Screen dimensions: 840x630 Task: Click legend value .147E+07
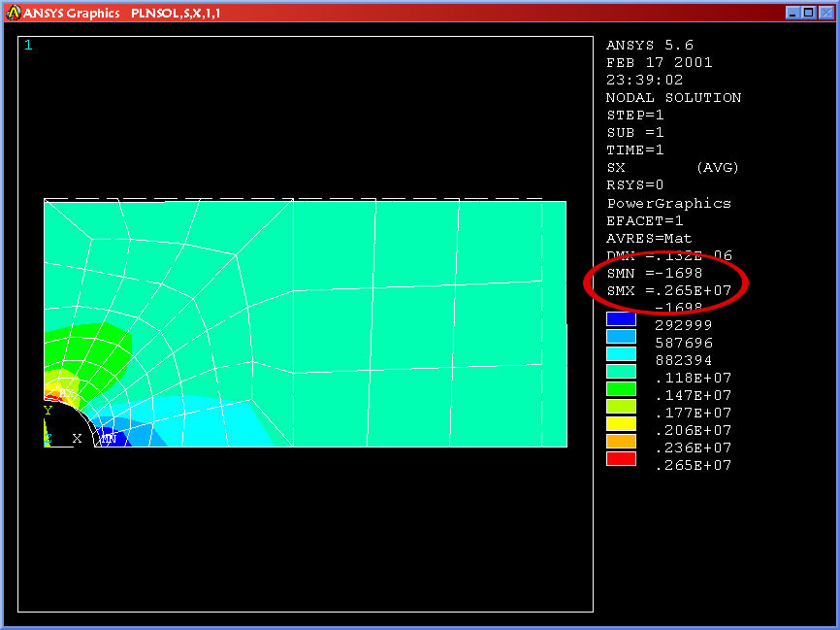point(694,395)
